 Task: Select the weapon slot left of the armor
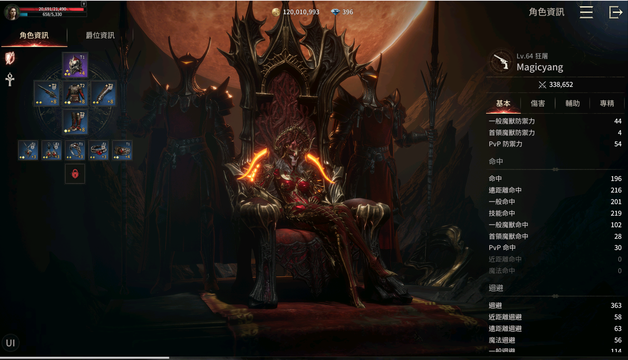[x=47, y=94]
